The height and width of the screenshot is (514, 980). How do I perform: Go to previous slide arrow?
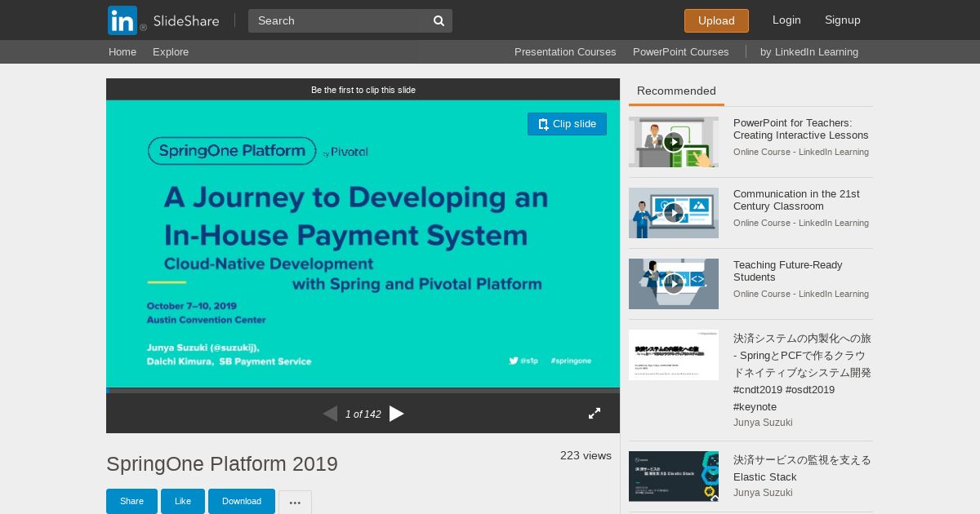pyautogui.click(x=330, y=414)
